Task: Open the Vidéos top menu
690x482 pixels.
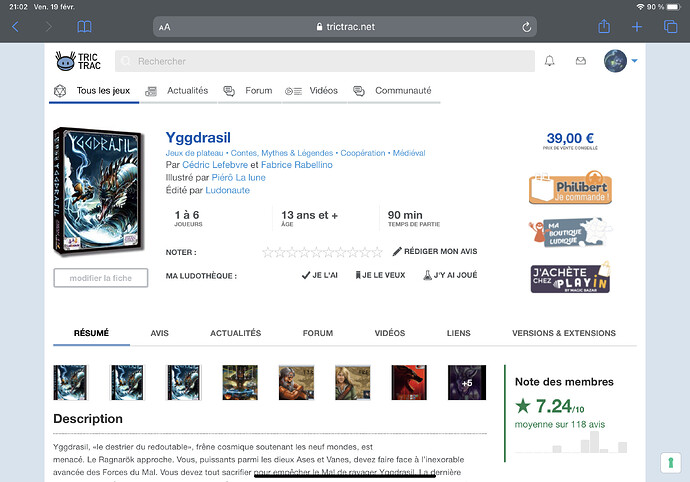Action: [312, 91]
